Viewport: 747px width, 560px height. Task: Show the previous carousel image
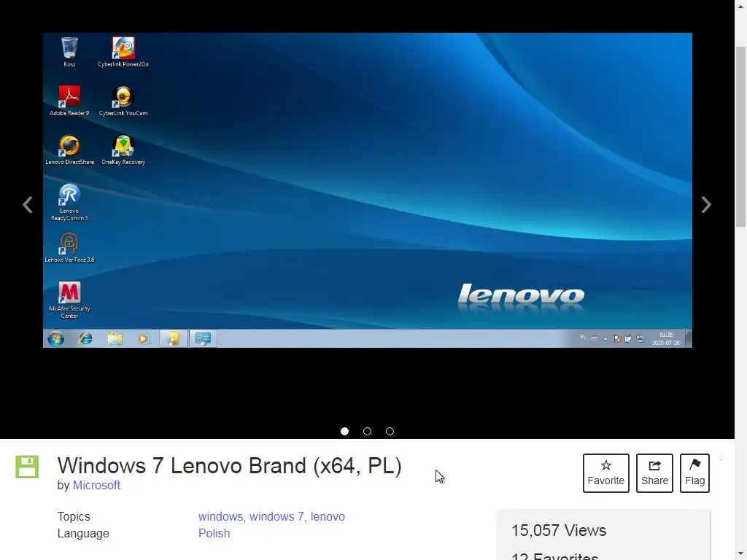point(28,205)
